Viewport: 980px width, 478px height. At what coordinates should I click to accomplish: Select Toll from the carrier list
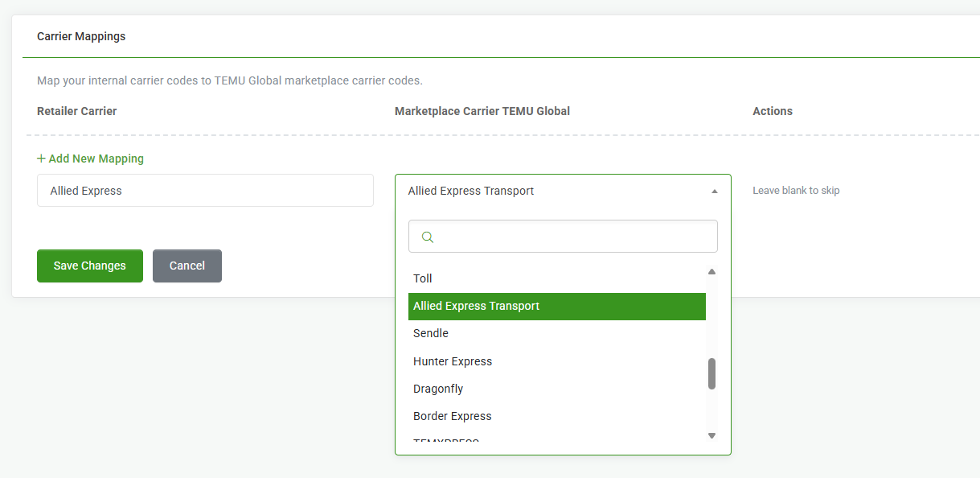click(x=557, y=278)
